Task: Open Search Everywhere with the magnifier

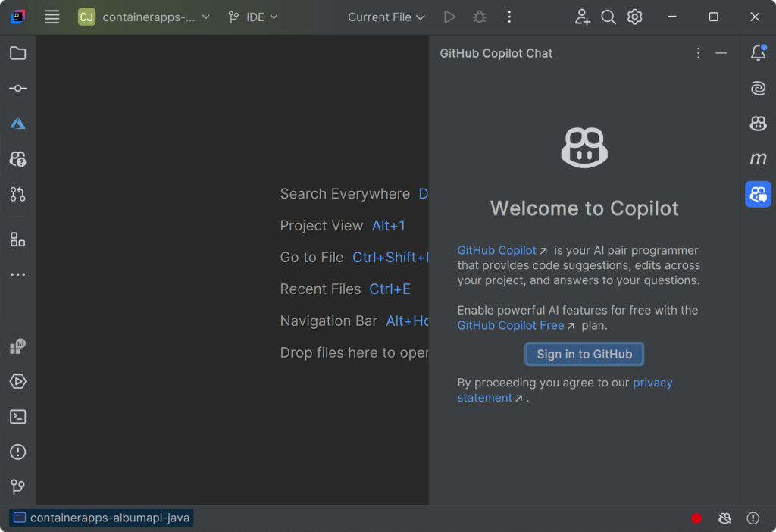Action: 609,17
